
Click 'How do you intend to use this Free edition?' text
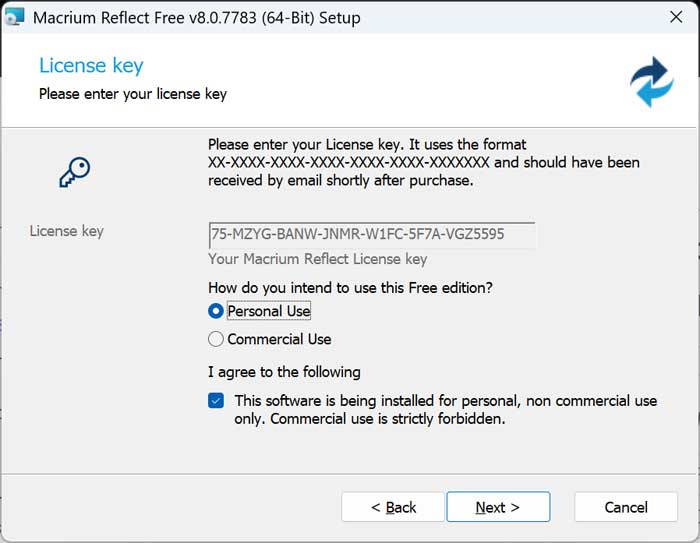coord(350,288)
